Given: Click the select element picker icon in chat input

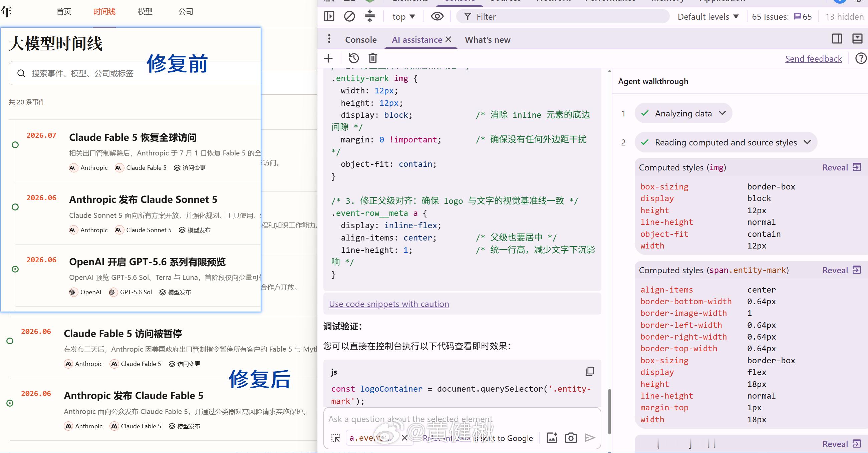Looking at the screenshot, I should (x=336, y=438).
